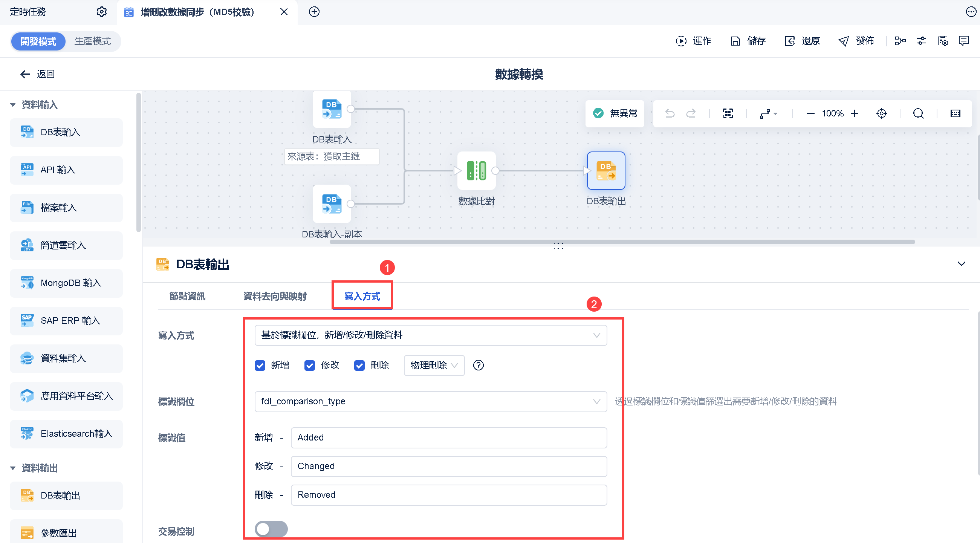Select the DB表輸出 node on canvas
This screenshot has width=980, height=543.
[x=605, y=170]
